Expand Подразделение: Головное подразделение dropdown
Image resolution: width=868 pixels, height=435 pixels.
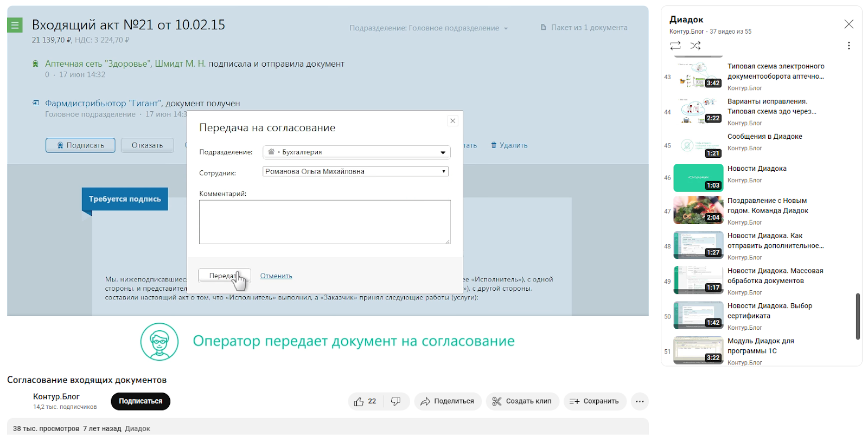pyautogui.click(x=429, y=28)
